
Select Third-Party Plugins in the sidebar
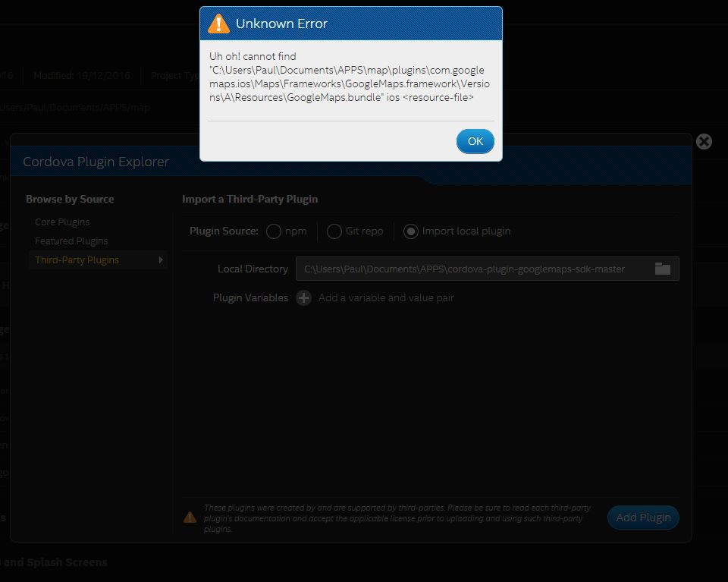click(x=77, y=260)
